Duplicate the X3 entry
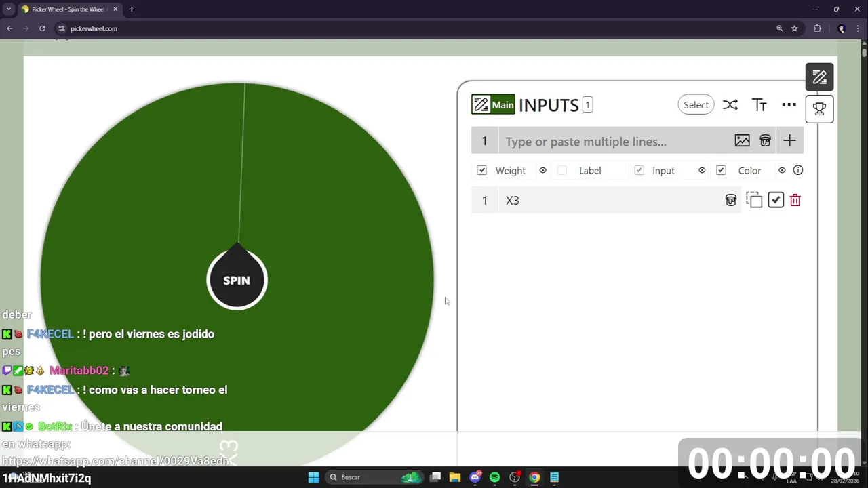 [754, 200]
